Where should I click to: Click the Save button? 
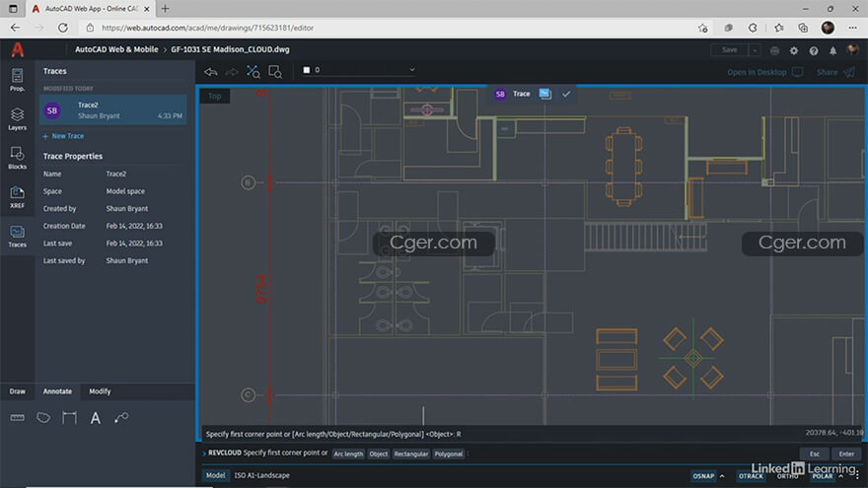pyautogui.click(x=730, y=50)
